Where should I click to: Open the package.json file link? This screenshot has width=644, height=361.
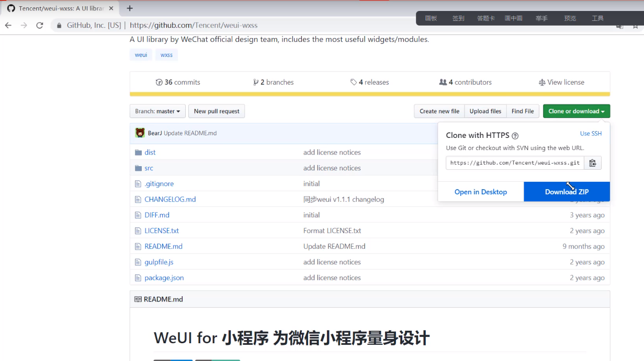164,277
